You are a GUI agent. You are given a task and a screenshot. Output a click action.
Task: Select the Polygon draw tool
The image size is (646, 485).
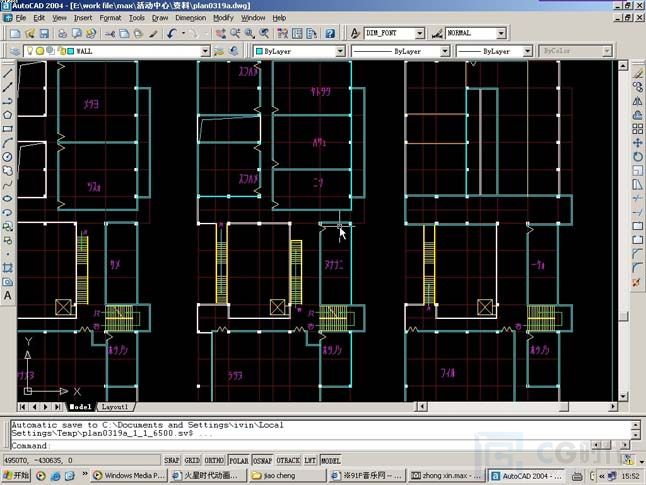(7, 115)
